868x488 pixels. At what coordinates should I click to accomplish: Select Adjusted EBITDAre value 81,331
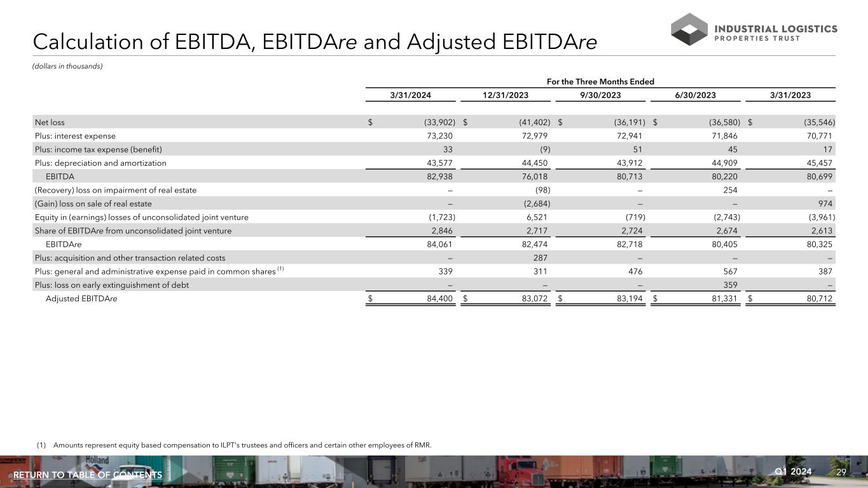tap(725, 299)
